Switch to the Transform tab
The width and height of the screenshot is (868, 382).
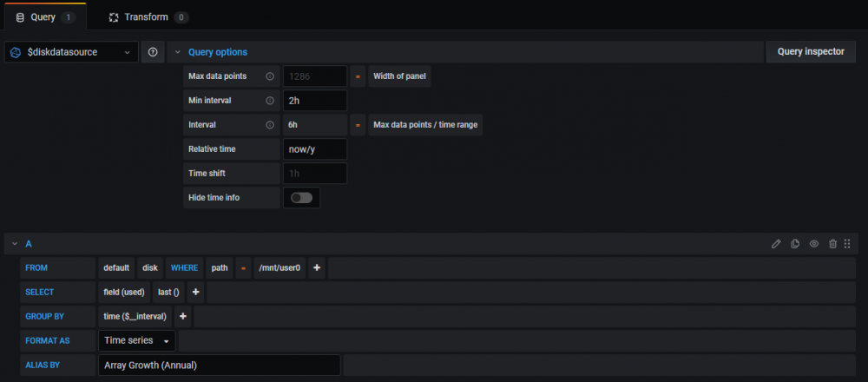pos(149,17)
